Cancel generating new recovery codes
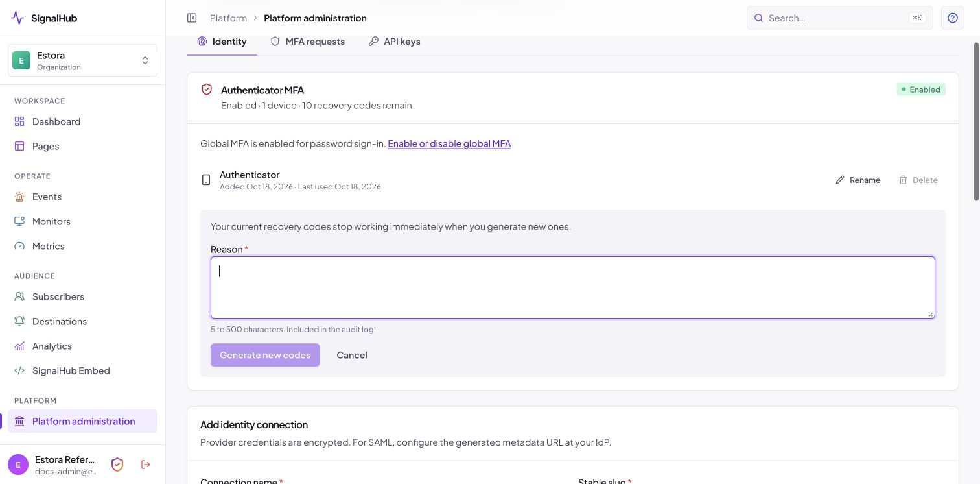Image resolution: width=980 pixels, height=484 pixels. pos(352,355)
